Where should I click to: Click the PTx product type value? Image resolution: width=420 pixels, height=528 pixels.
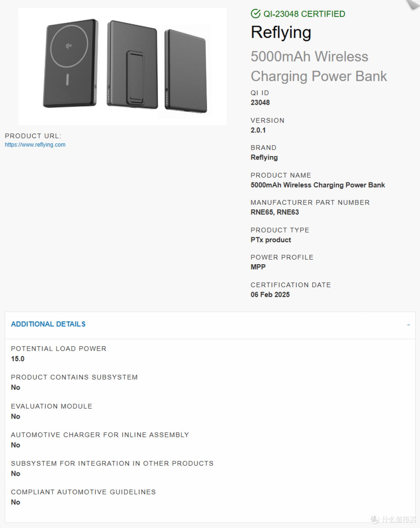[271, 240]
